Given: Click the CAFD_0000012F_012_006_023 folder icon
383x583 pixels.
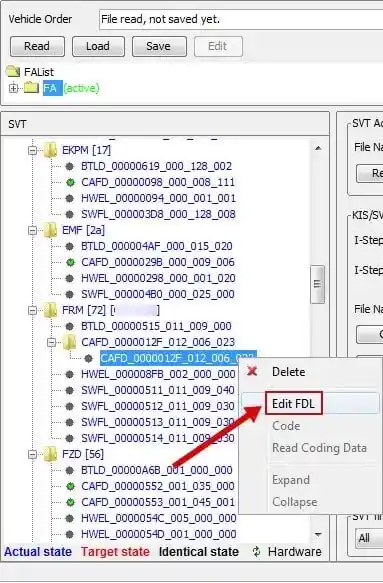Looking at the screenshot, I should pyautogui.click(x=69, y=342).
